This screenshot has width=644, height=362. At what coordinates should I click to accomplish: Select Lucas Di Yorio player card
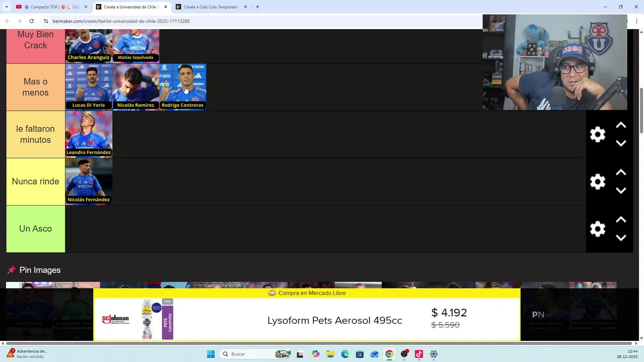pos(89,87)
